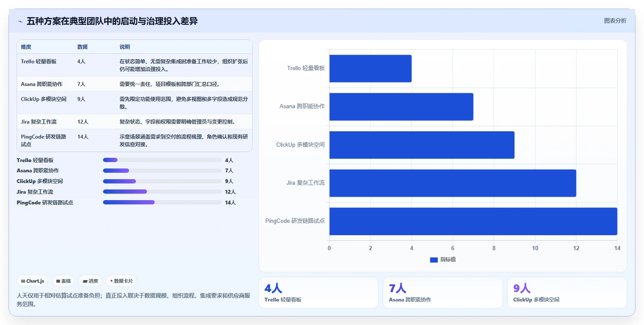Click the 维度 table column header
The width and height of the screenshot is (644, 325).
[26, 47]
